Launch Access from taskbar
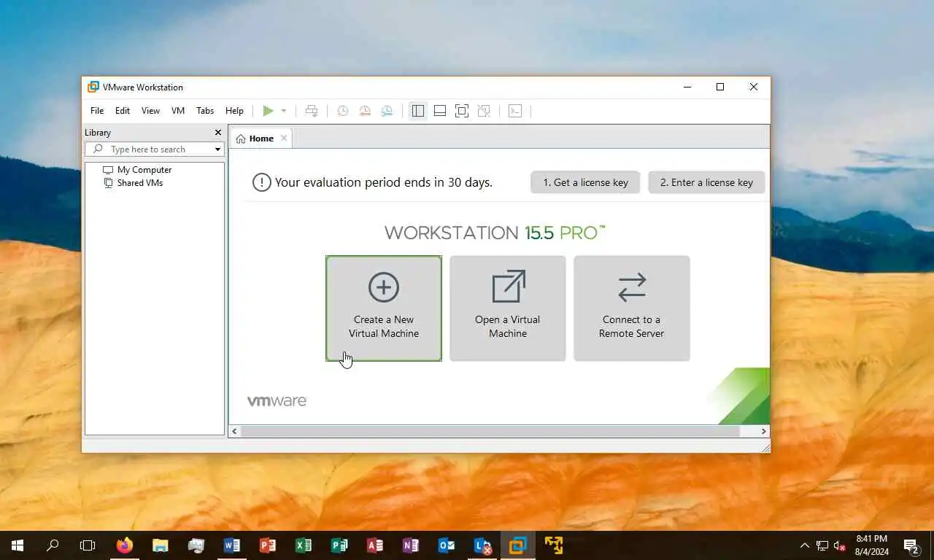Screen dimensions: 934x560 [375, 545]
